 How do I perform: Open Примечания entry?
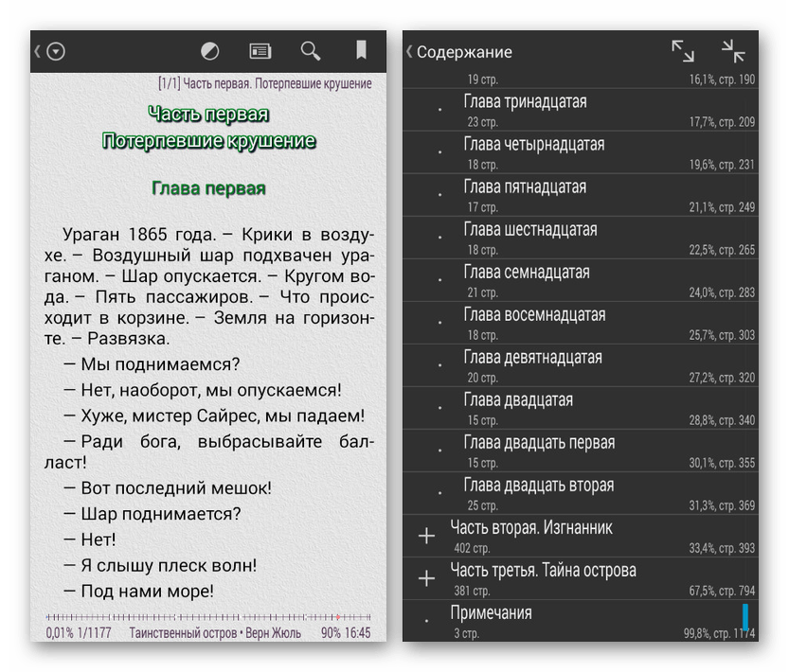coord(491,613)
